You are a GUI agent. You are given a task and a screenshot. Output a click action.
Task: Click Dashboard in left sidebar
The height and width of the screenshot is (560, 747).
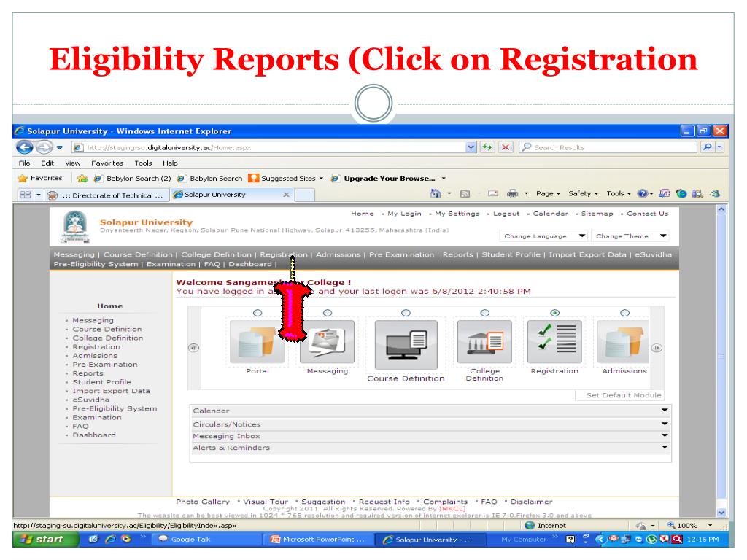[94, 435]
